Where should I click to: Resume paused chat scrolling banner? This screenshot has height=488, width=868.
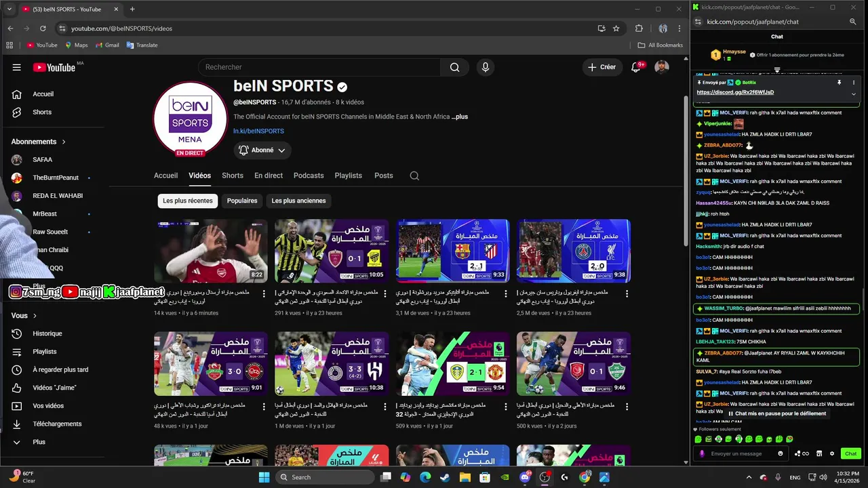click(x=777, y=413)
